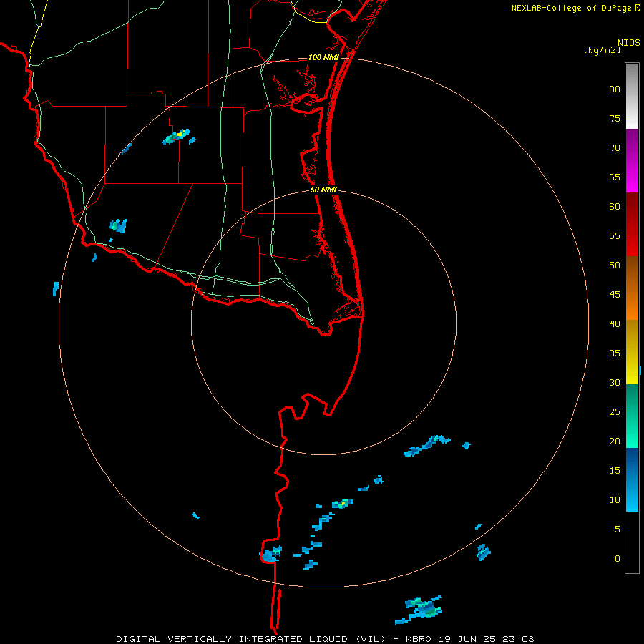Select the NIDS label above the scale
The width and height of the screenshot is (644, 644).
click(x=629, y=43)
